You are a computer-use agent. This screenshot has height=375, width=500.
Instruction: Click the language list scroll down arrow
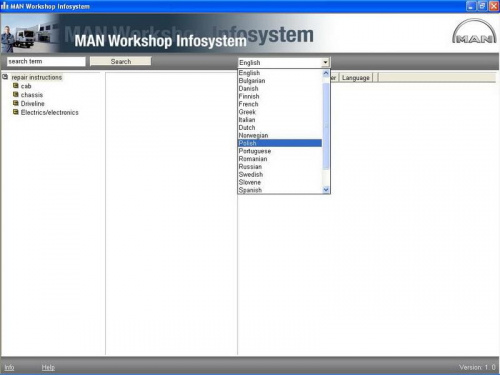coord(326,190)
